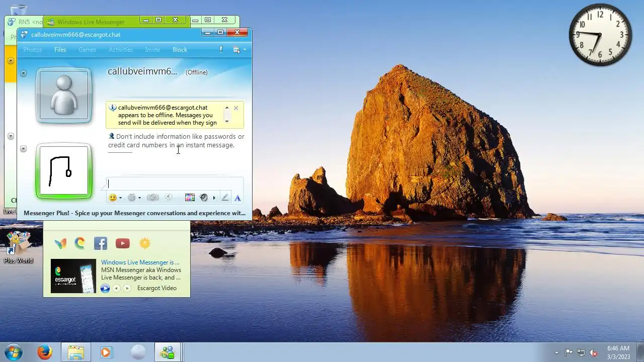
Task: Go to next item in video panel
Action: pos(127,288)
